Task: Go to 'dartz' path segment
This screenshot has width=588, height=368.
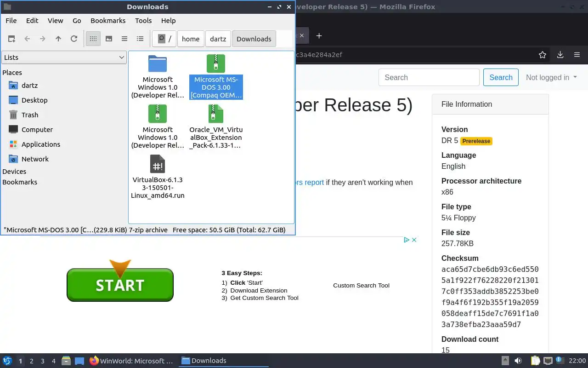Action: (218, 39)
